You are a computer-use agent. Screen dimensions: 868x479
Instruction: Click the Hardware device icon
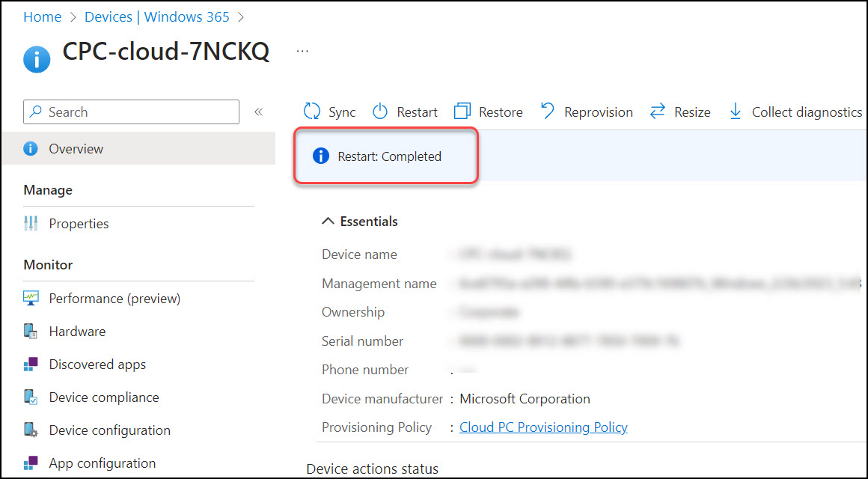(x=31, y=331)
